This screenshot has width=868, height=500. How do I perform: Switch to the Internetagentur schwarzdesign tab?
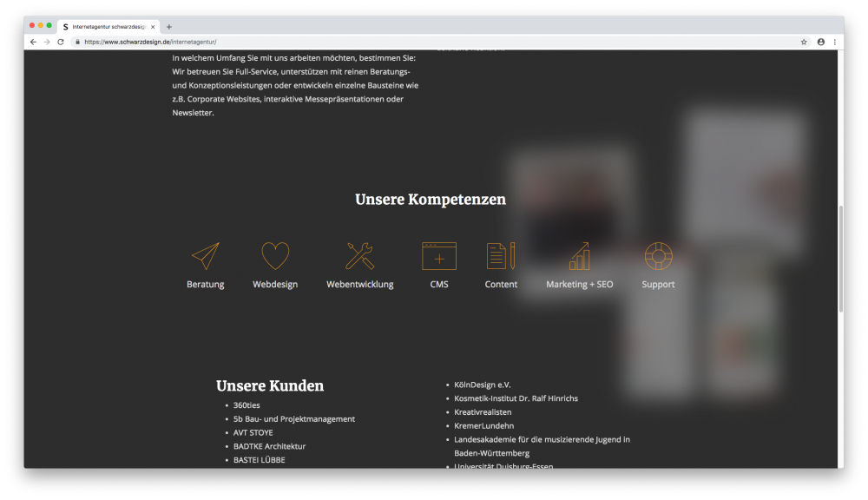click(x=108, y=26)
